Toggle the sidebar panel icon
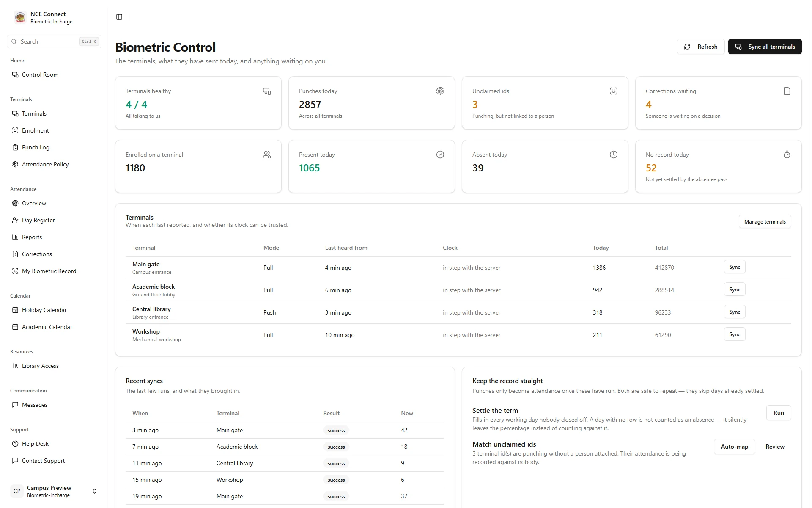The width and height of the screenshot is (812, 508). tap(119, 17)
